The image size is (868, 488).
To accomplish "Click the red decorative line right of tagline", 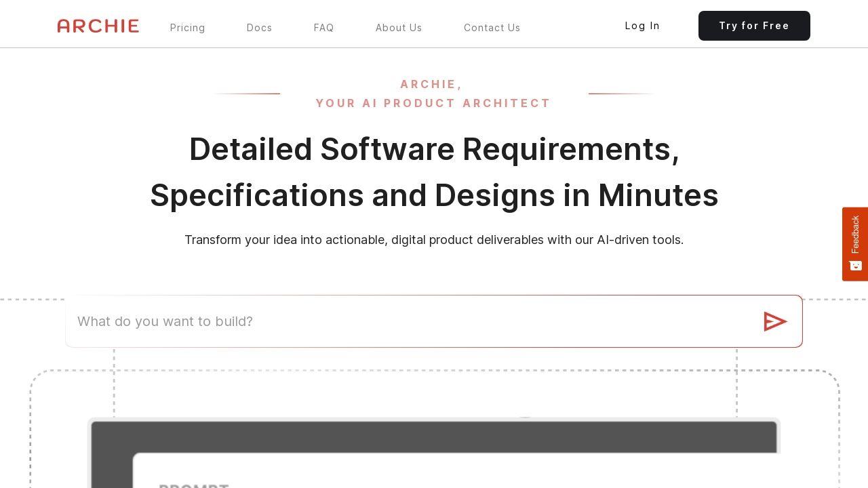I will pos(620,94).
